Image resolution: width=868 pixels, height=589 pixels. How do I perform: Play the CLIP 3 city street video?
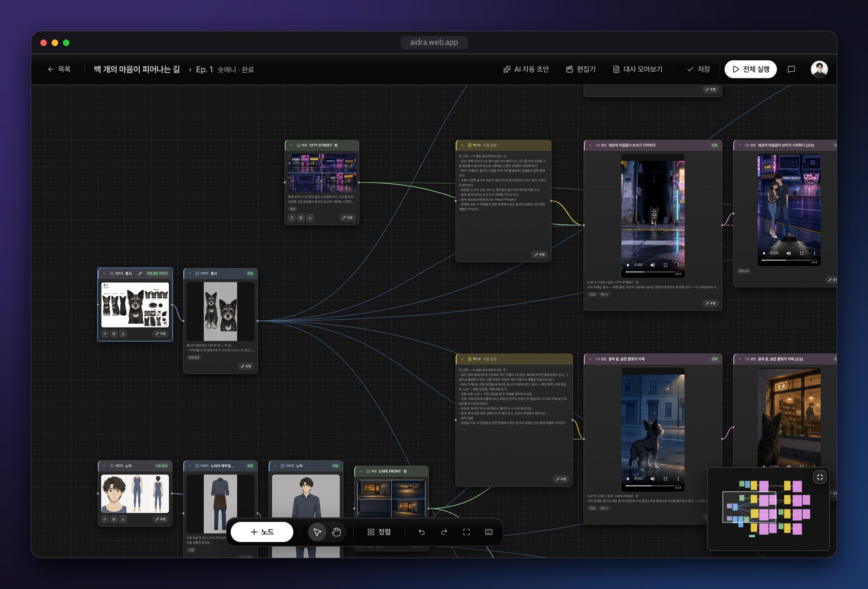[x=628, y=265]
